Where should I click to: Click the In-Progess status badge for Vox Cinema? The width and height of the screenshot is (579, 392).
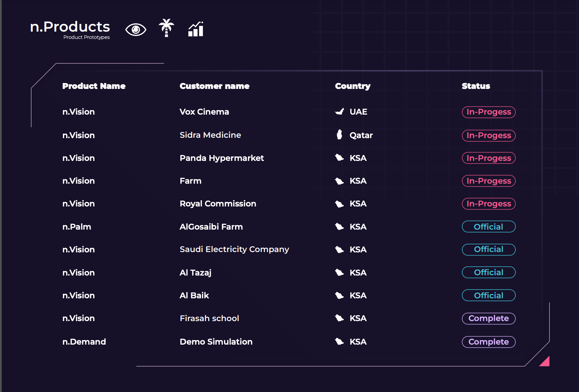[489, 112]
